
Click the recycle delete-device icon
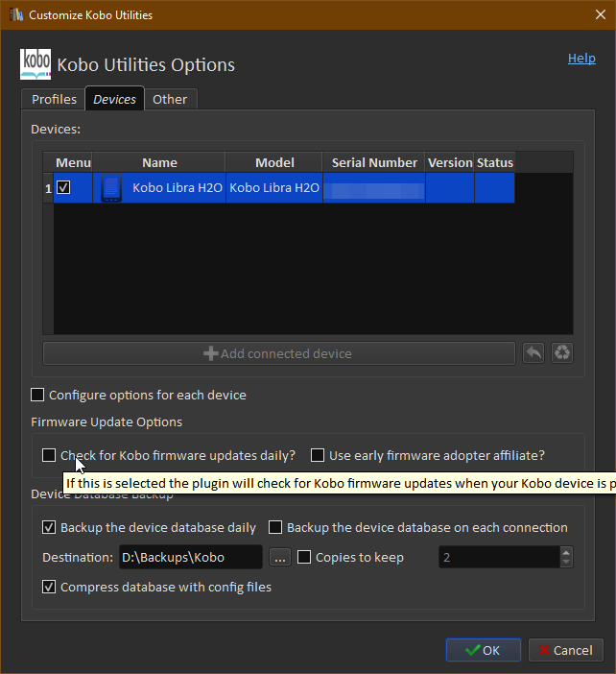point(562,353)
